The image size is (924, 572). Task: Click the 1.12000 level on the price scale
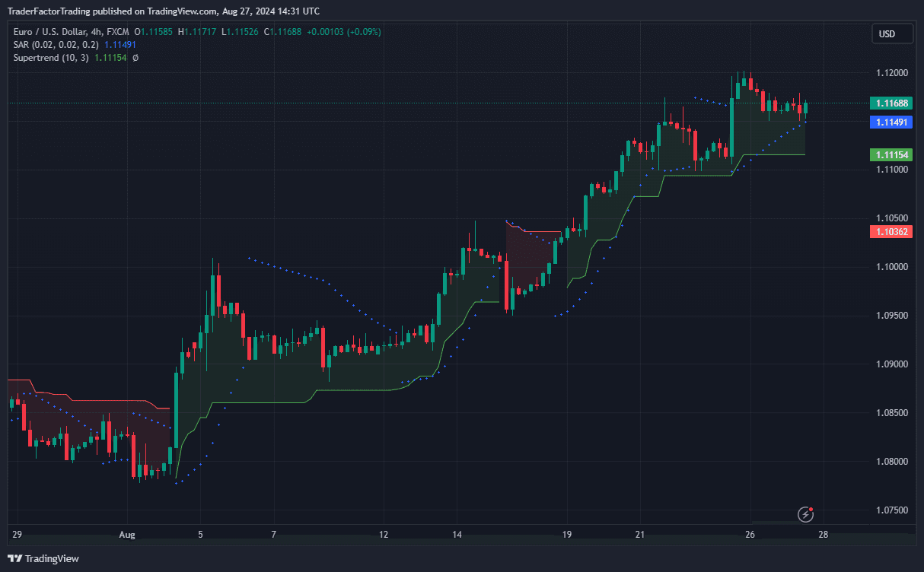pos(891,73)
